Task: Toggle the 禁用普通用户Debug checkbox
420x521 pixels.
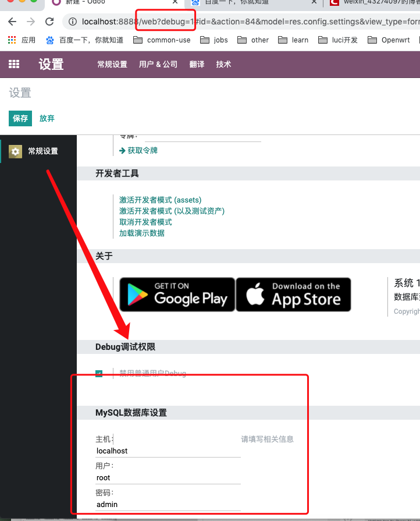Action: coord(99,374)
